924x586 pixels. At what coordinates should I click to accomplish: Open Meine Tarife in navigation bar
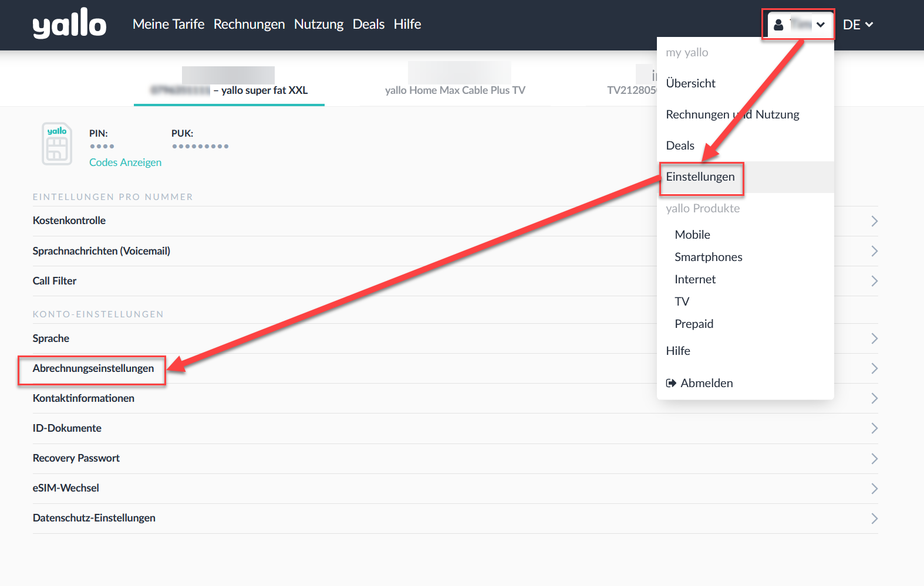pos(168,24)
